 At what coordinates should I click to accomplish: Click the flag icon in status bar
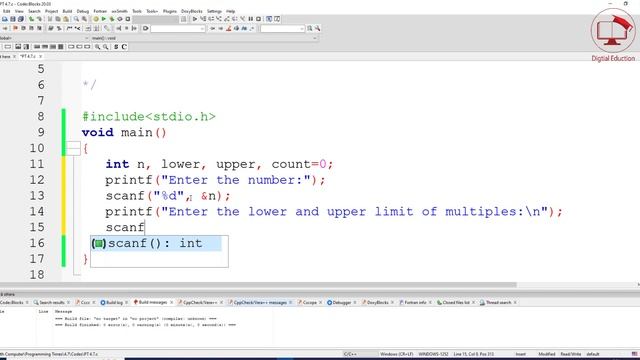click(634, 354)
